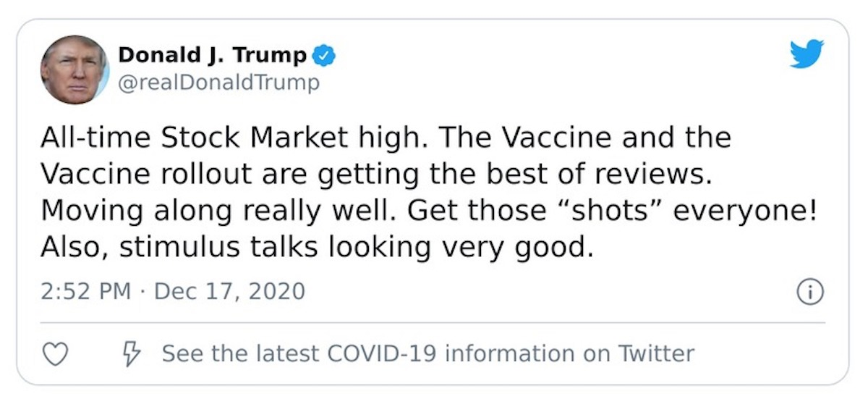Image resolution: width=868 pixels, height=407 pixels.
Task: Open the tweet info circle icon
Action: click(810, 292)
